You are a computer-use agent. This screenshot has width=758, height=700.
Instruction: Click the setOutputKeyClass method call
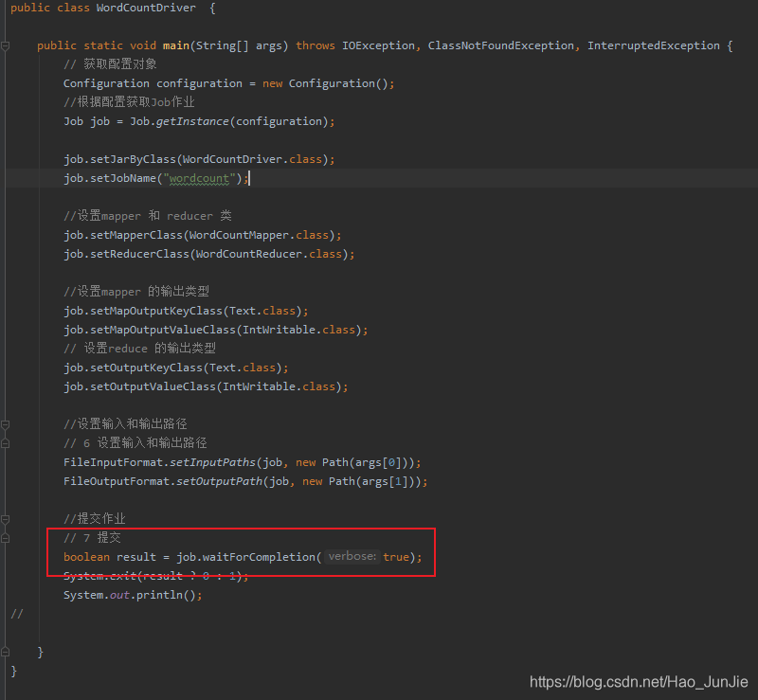point(147,368)
